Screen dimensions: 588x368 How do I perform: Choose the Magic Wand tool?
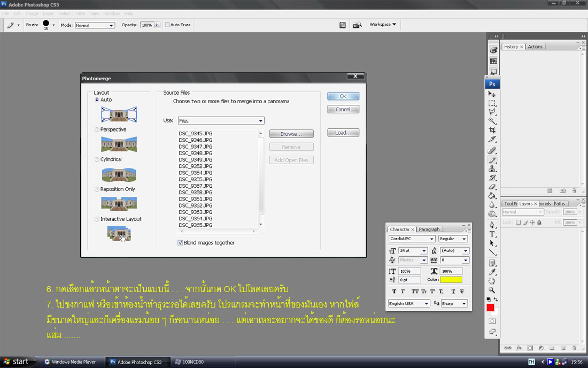point(492,121)
